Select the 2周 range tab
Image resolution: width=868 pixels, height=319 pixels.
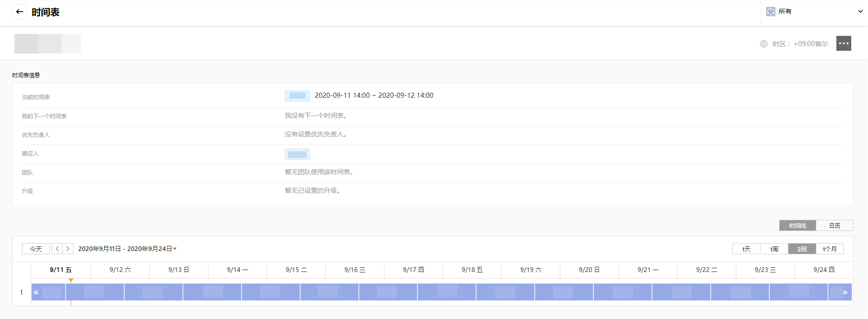802,249
